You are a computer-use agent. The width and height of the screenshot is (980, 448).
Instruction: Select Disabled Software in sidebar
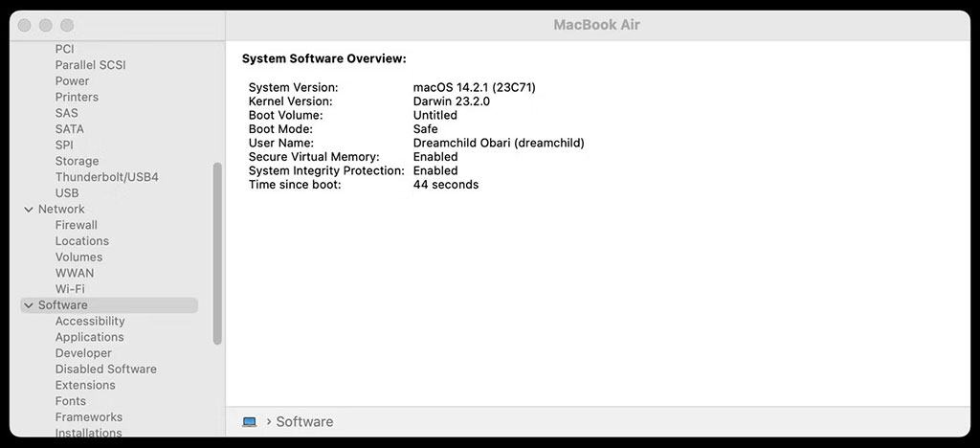[106, 370]
